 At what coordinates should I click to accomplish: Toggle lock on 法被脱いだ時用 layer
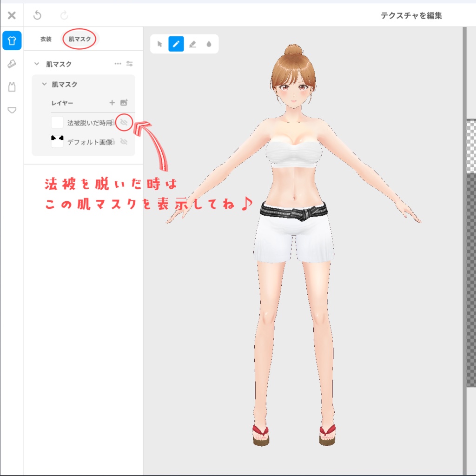point(113,122)
